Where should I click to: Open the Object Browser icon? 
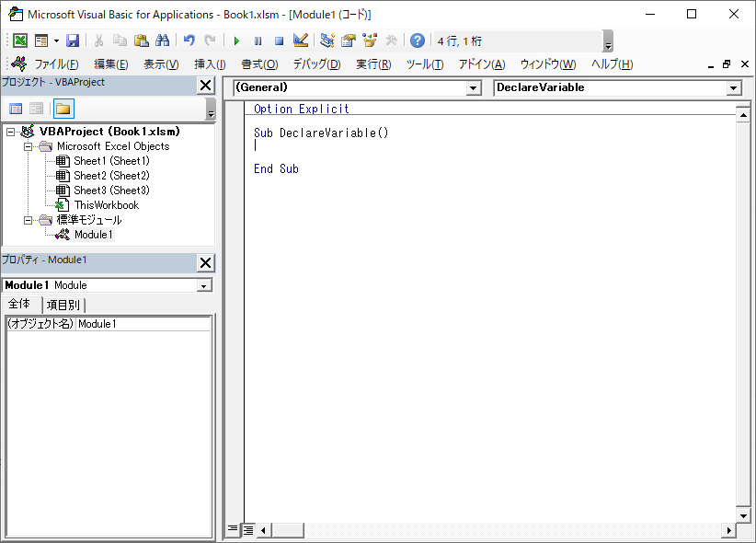pos(370,40)
